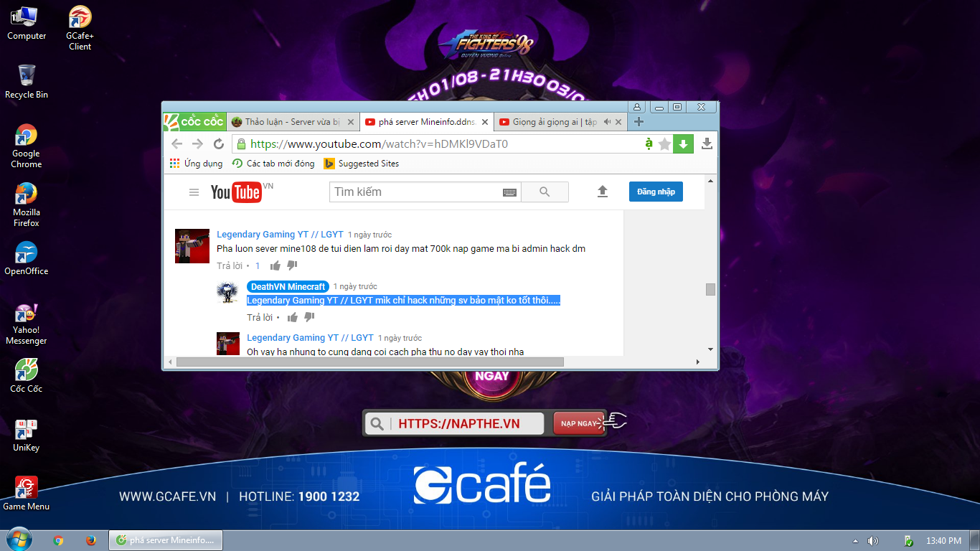
Task: Select Cốc Cốc desktop shortcut
Action: (27, 376)
